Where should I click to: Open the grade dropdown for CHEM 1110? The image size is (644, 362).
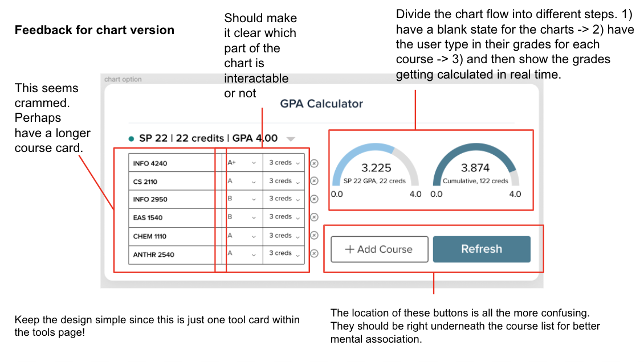242,236
